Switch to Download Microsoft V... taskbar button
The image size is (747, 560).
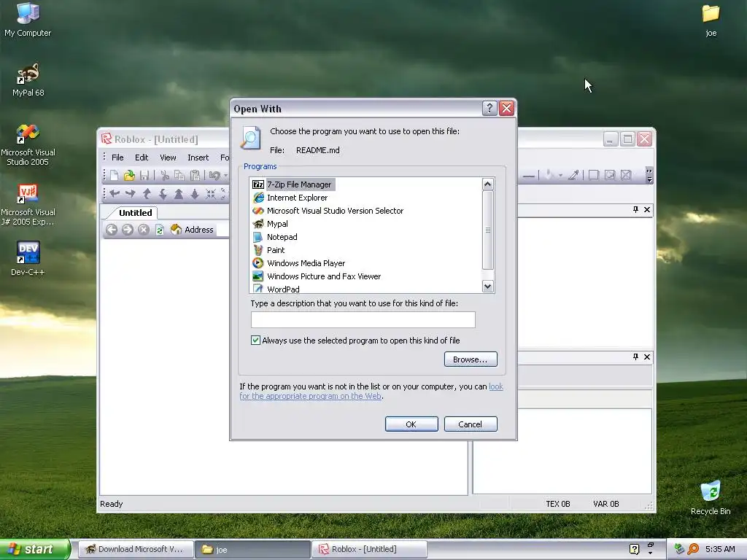(x=136, y=549)
